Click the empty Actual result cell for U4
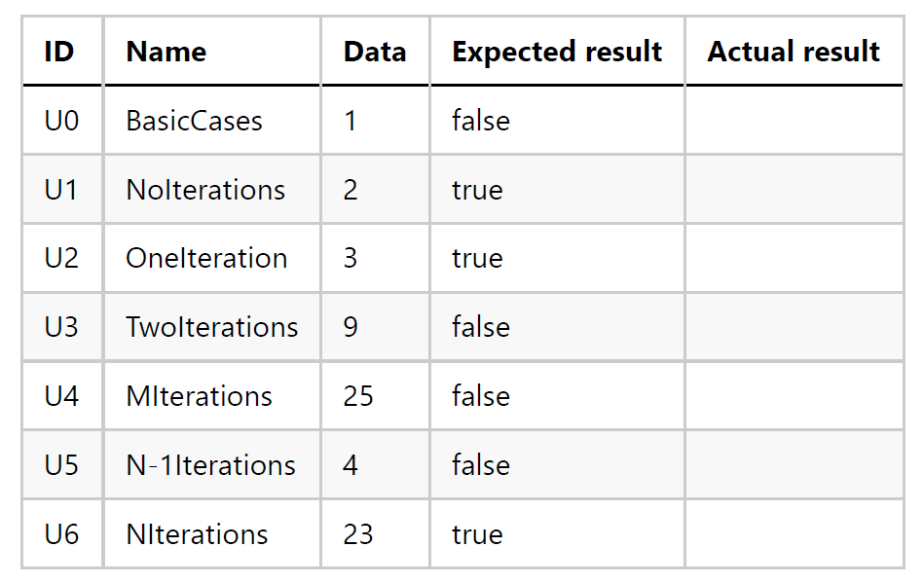The width and height of the screenshot is (924, 584). (x=794, y=396)
